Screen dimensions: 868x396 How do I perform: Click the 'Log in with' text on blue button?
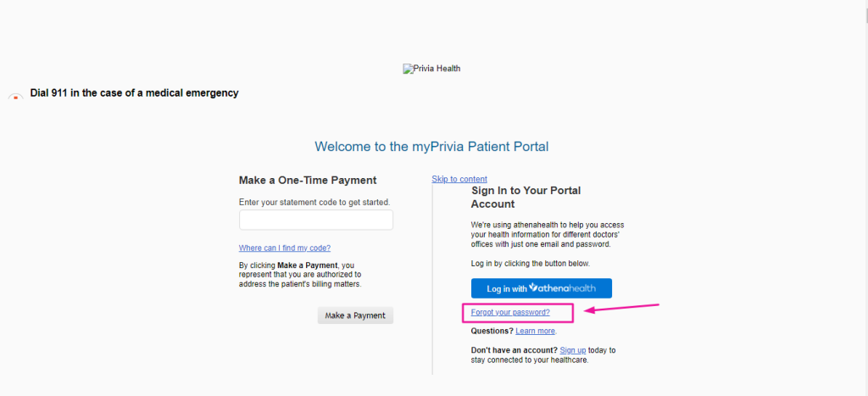507,288
